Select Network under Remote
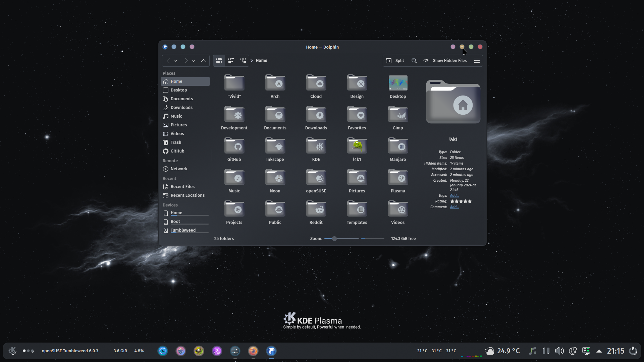 coord(185,169)
